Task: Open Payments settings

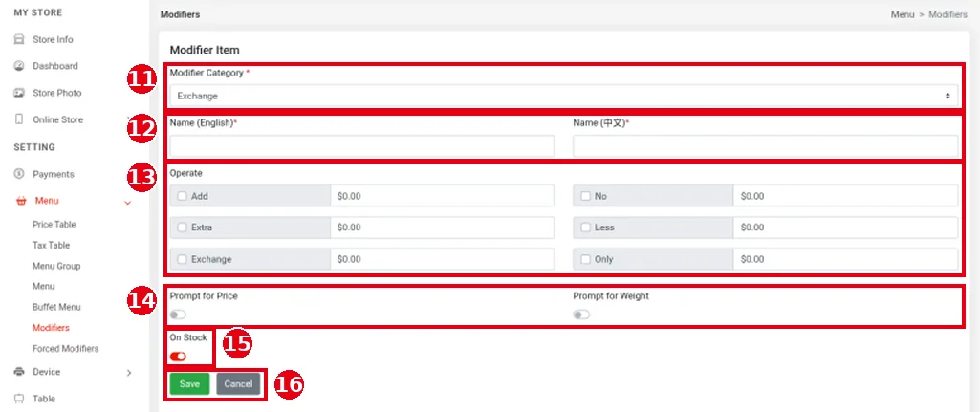Action: click(x=54, y=174)
